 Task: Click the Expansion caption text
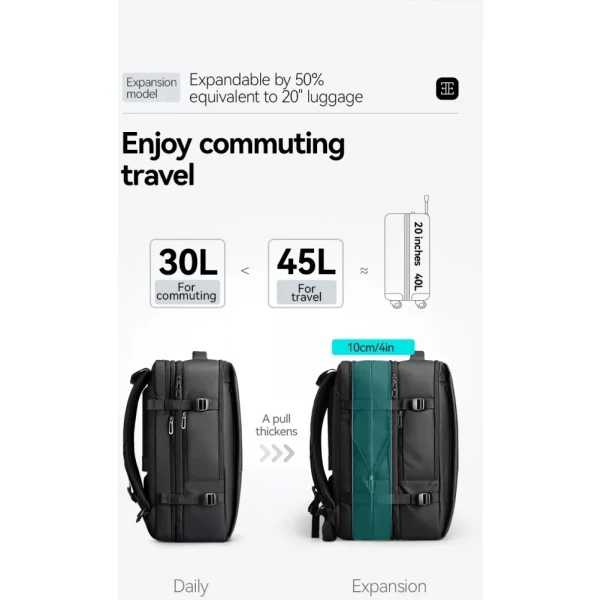[x=389, y=586]
